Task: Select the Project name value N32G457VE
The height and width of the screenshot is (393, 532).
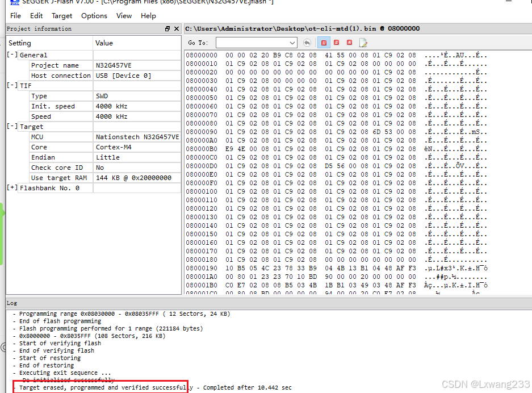Action: click(x=114, y=65)
